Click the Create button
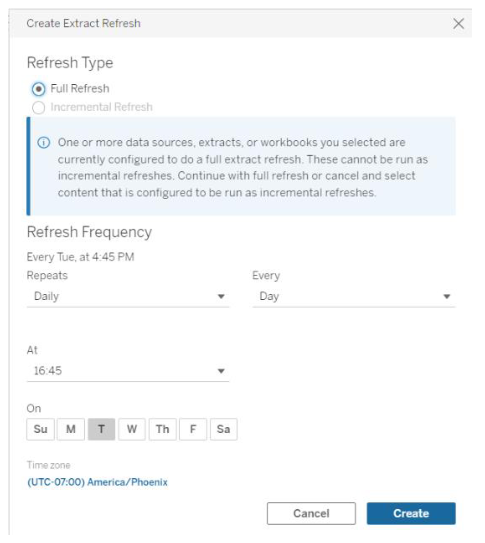The width and height of the screenshot is (485, 543). tap(411, 513)
